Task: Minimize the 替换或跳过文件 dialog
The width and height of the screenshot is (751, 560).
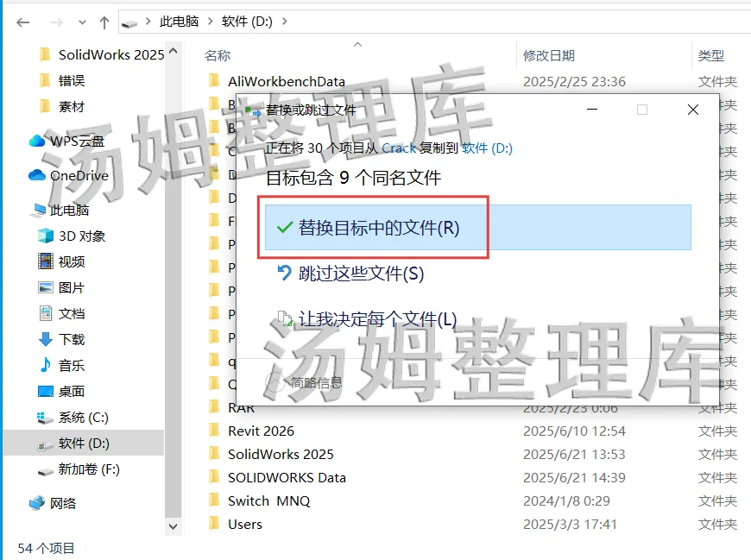Action: pos(592,110)
